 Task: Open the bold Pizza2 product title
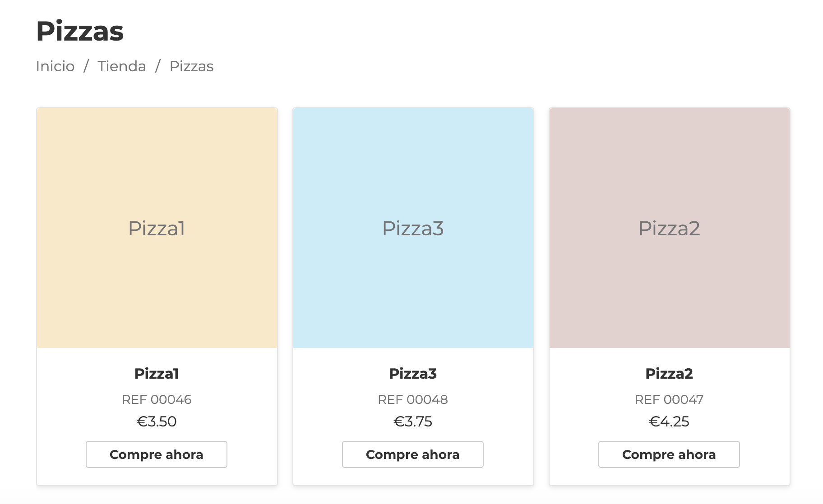[669, 373]
